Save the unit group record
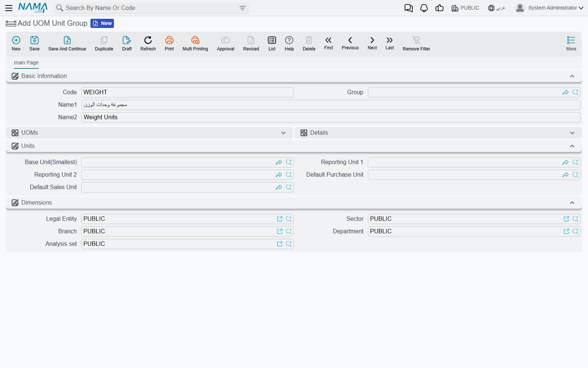 click(35, 43)
